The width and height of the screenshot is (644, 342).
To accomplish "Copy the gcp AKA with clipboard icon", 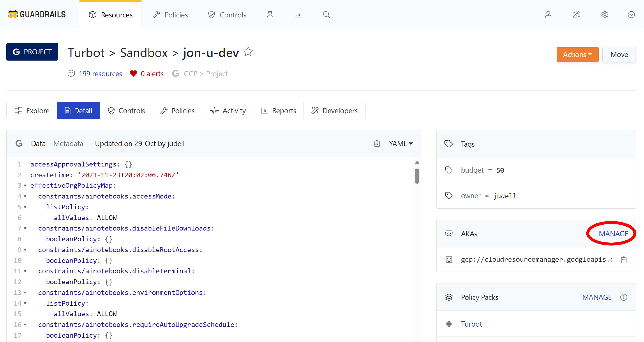I will (x=623, y=260).
